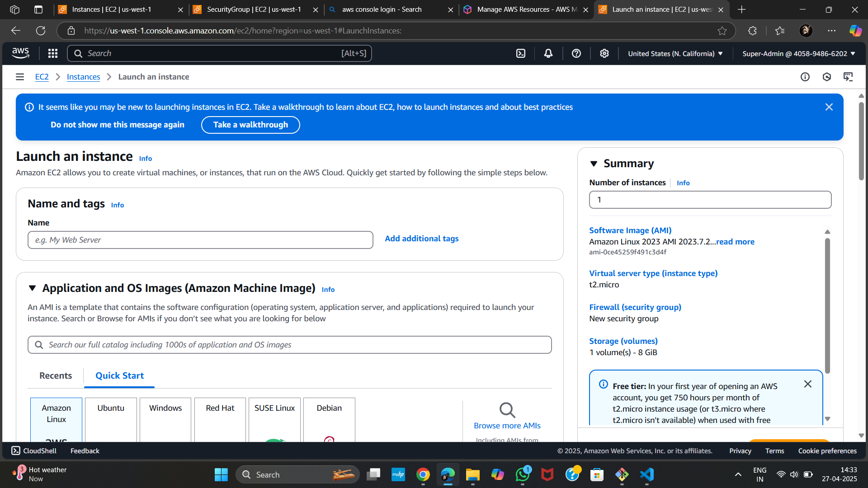Open browser settings and more menu
The image size is (868, 488).
tap(832, 31)
